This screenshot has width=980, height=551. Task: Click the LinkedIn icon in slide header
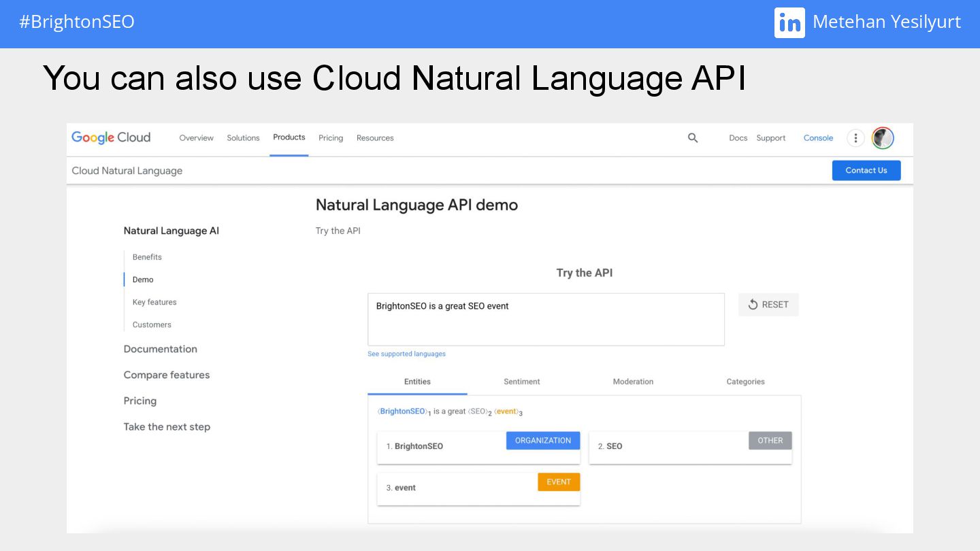coord(789,22)
